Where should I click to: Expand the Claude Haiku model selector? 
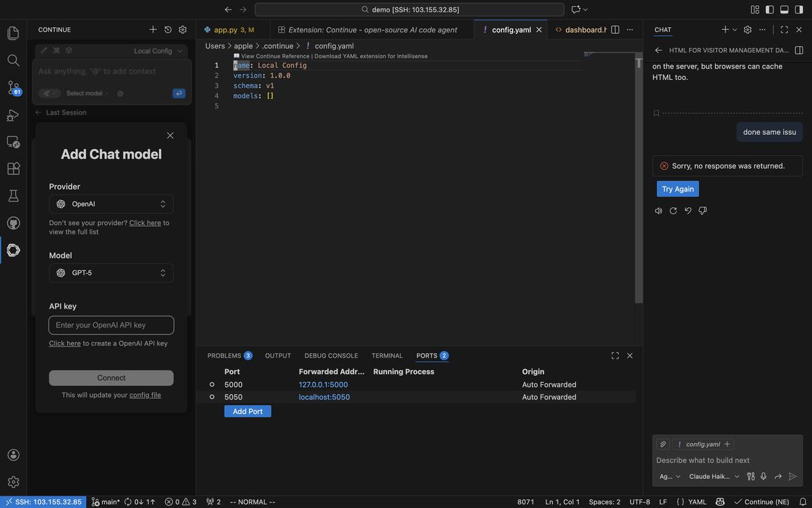714,476
